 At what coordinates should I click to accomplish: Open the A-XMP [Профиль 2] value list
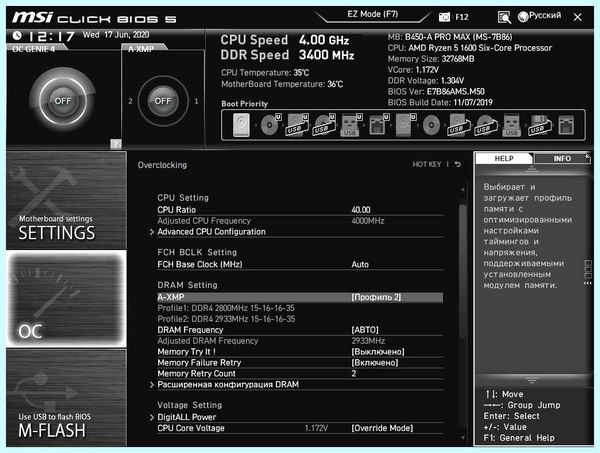point(376,297)
